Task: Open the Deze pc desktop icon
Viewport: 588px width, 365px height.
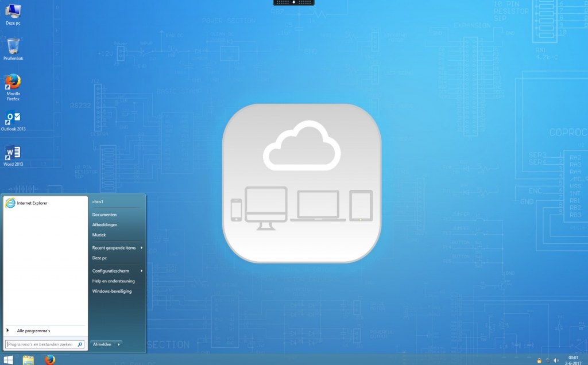Action: tap(13, 11)
